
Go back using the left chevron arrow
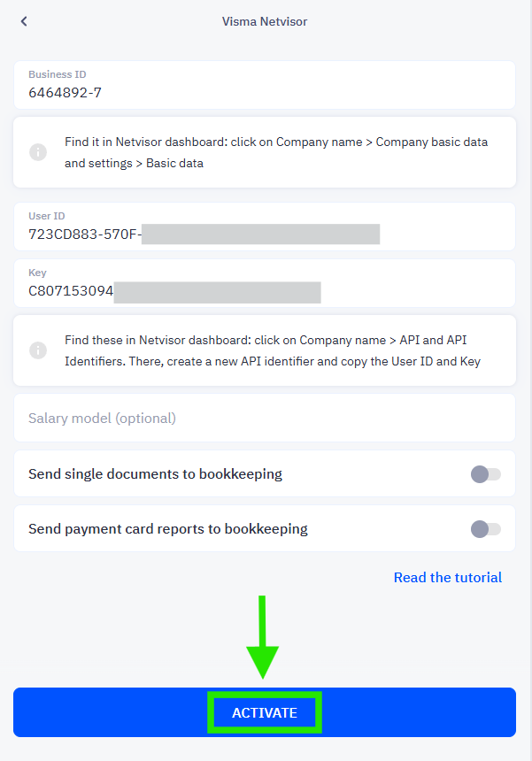[24, 21]
